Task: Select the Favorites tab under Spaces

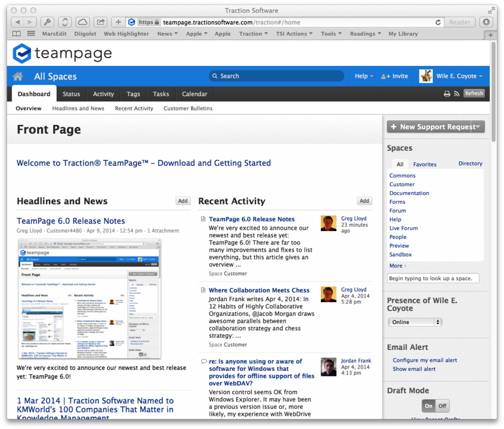Action: pyautogui.click(x=425, y=164)
